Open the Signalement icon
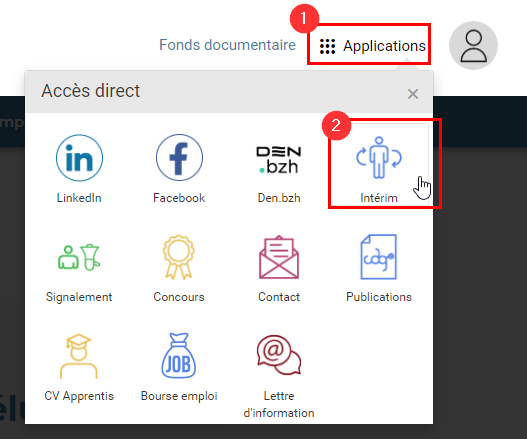 (x=79, y=257)
